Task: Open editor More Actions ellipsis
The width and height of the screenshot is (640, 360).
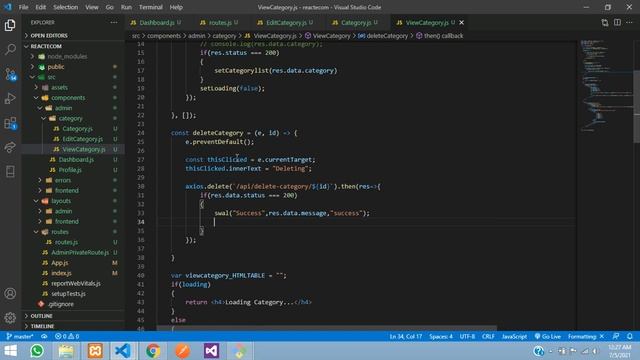Action: point(629,22)
